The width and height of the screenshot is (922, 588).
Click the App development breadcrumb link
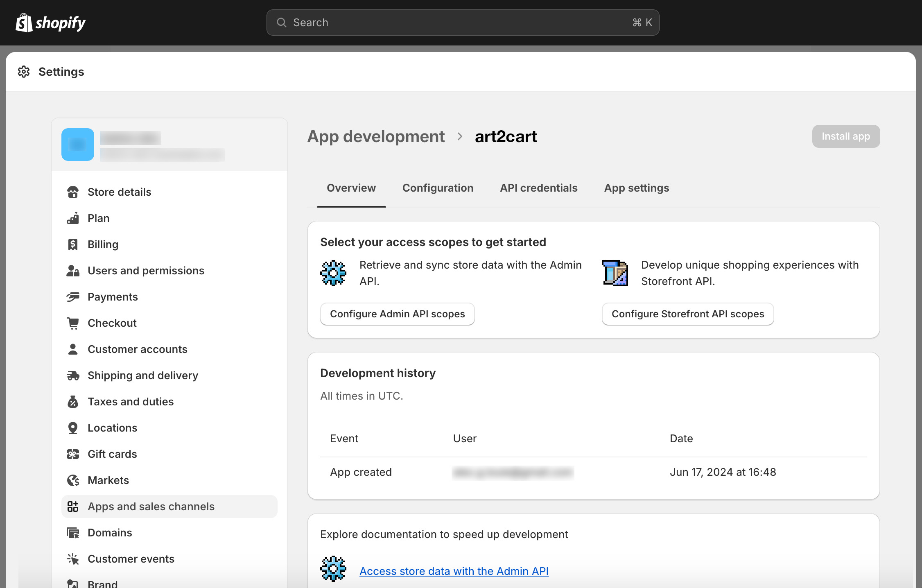(375, 136)
